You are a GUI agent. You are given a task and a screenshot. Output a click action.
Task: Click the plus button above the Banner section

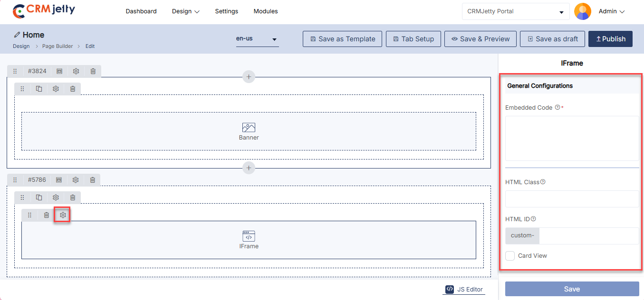pyautogui.click(x=249, y=76)
